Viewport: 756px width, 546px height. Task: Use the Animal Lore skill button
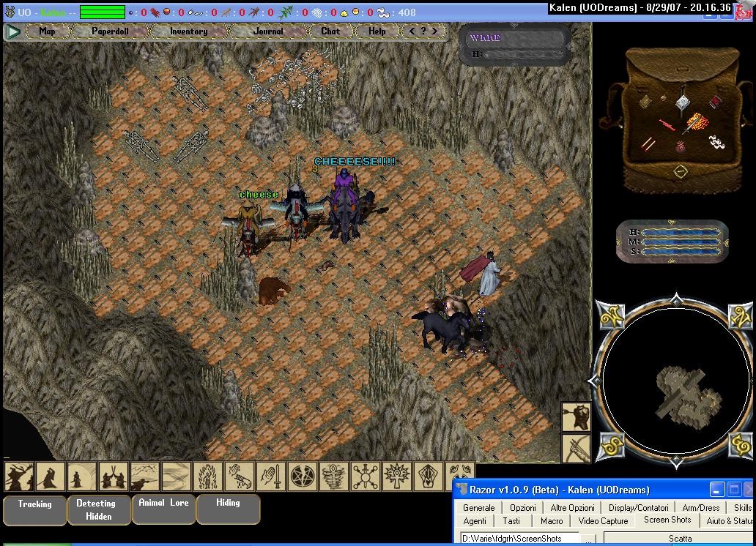(x=163, y=509)
